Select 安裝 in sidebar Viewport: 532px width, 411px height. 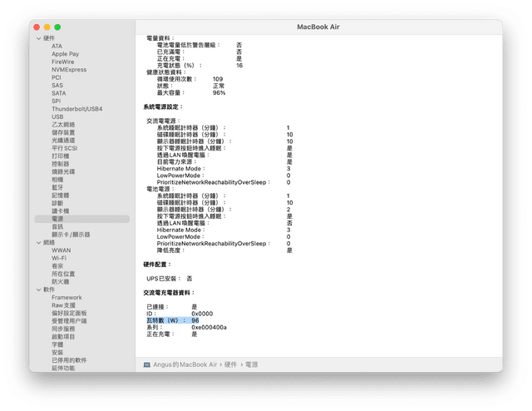[57, 353]
